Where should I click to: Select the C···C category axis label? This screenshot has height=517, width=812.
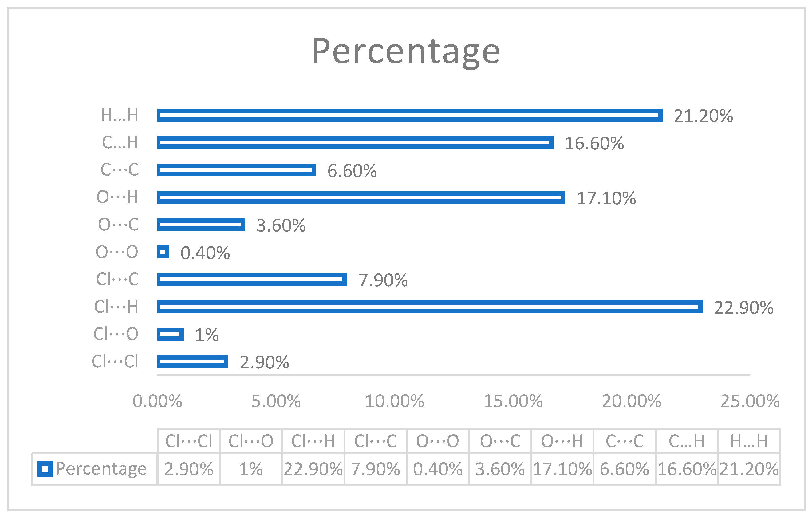coord(120,169)
